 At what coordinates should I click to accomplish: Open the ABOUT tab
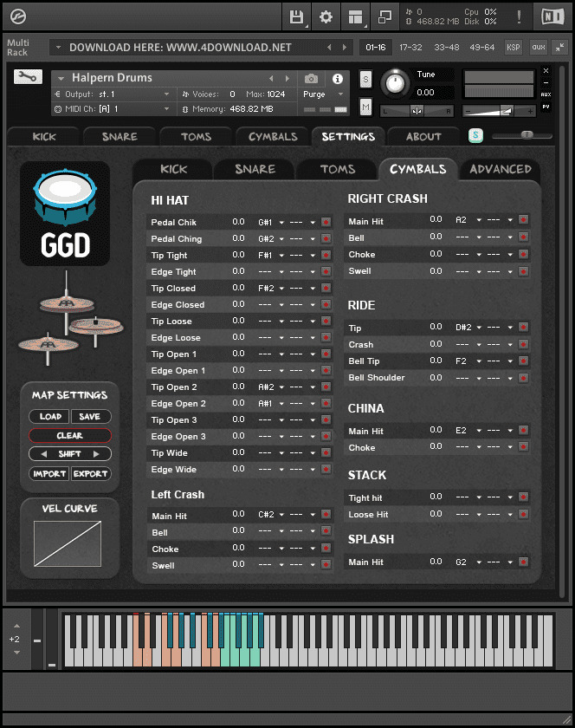423,137
